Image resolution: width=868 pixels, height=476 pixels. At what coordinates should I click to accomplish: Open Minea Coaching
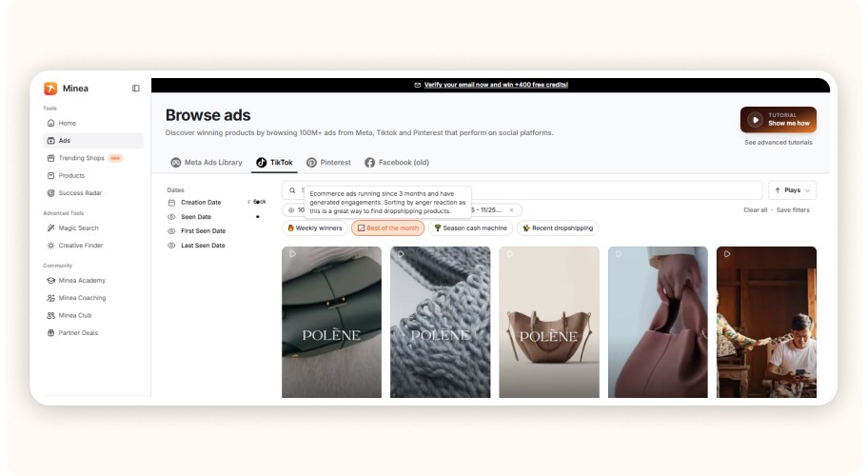coord(93,298)
